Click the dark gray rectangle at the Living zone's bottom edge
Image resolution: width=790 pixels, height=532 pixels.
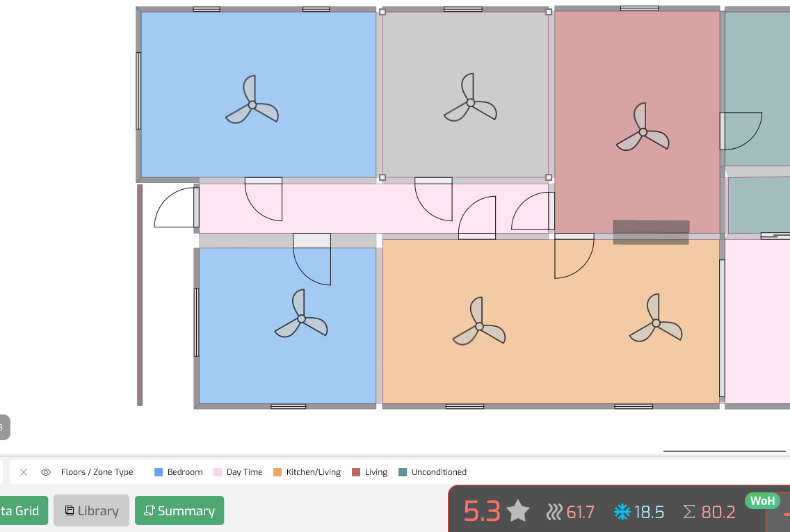pos(651,232)
